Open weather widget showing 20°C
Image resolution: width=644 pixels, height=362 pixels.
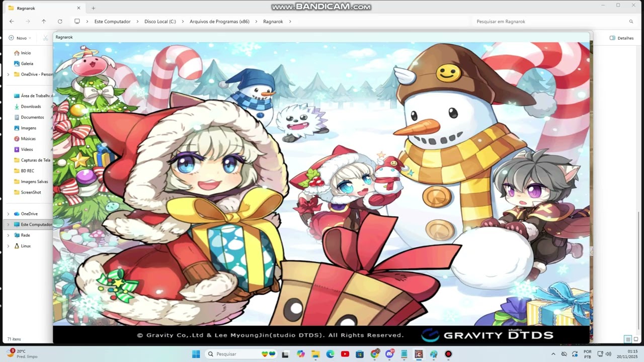point(23,354)
